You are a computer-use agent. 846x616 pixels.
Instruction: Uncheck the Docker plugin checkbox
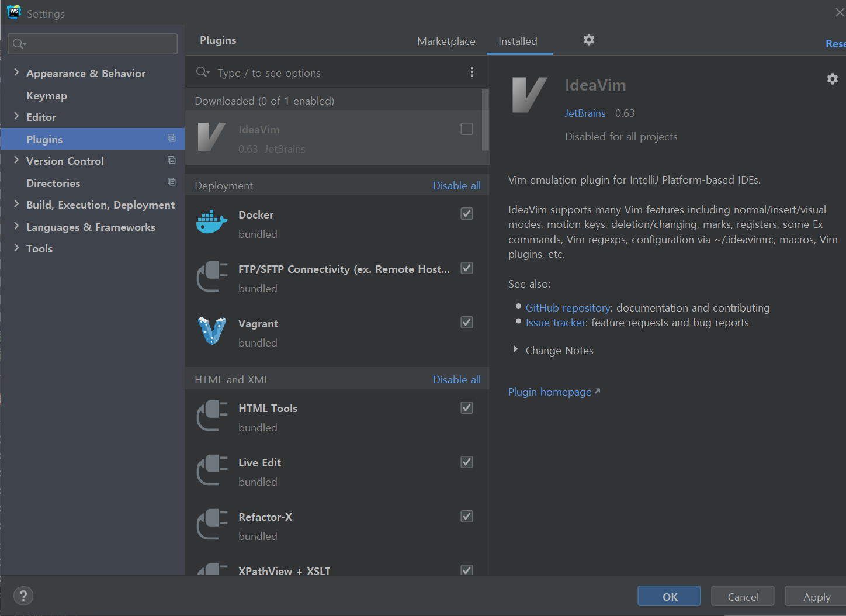point(467,213)
